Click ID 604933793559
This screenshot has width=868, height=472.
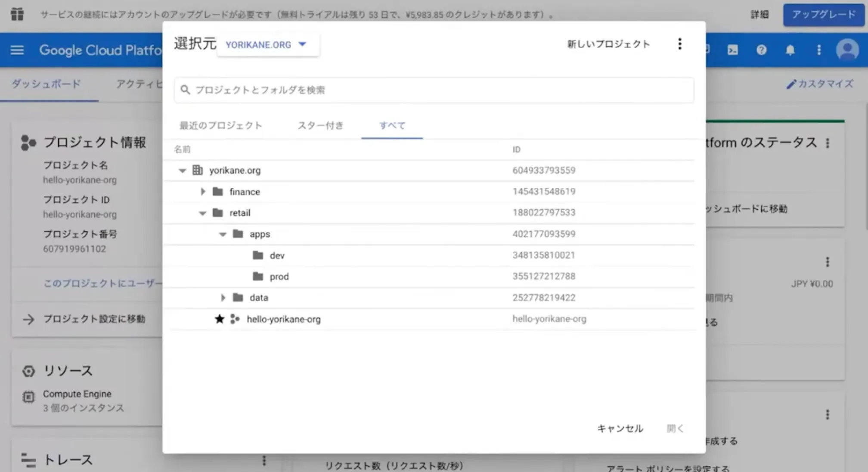tap(544, 171)
